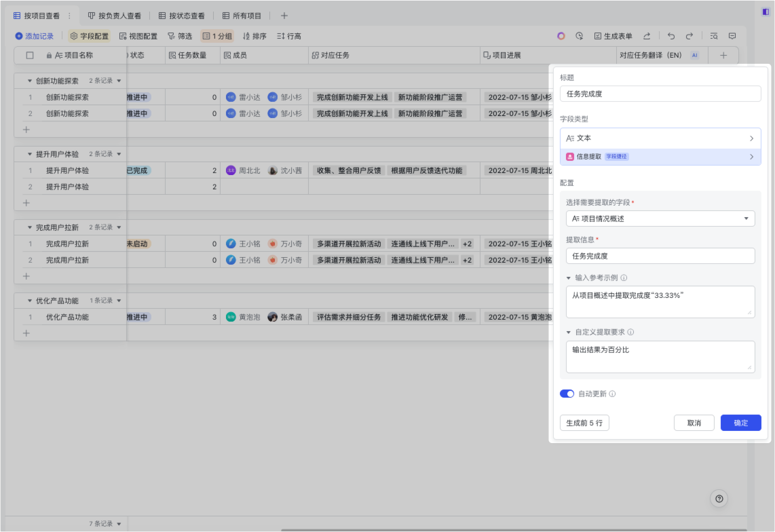Check the select-all checkbox in header
775x532 pixels.
(x=30, y=56)
